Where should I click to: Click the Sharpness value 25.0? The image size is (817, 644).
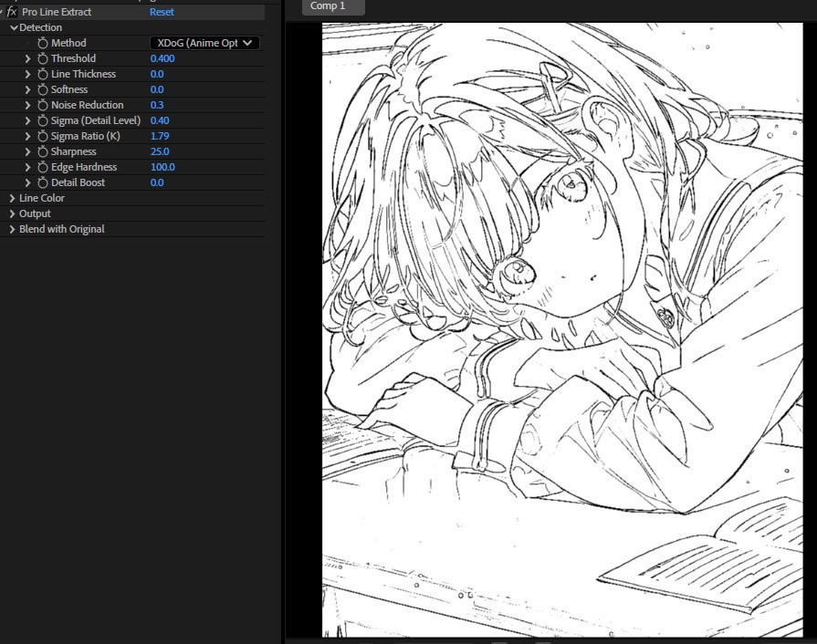(x=160, y=152)
